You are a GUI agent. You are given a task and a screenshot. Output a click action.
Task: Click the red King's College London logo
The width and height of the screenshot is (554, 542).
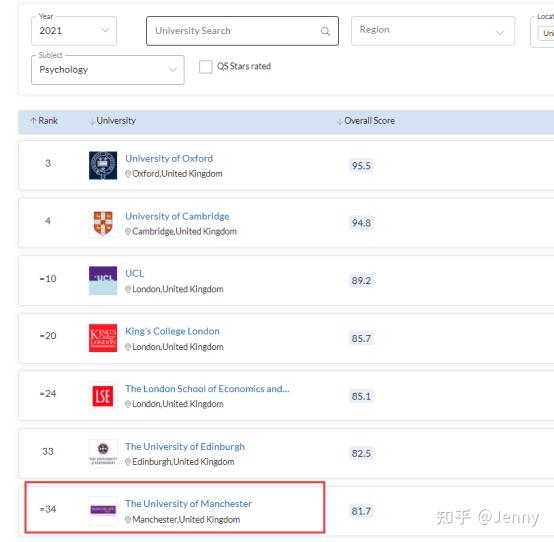click(103, 338)
